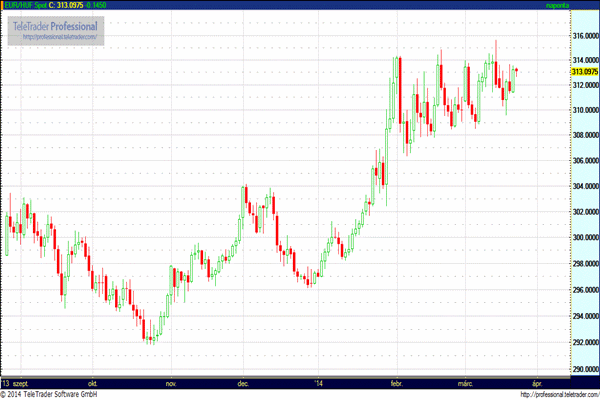The image size is (600, 400).
Task: Select the '14 year marker on timeline
Action: (318, 383)
